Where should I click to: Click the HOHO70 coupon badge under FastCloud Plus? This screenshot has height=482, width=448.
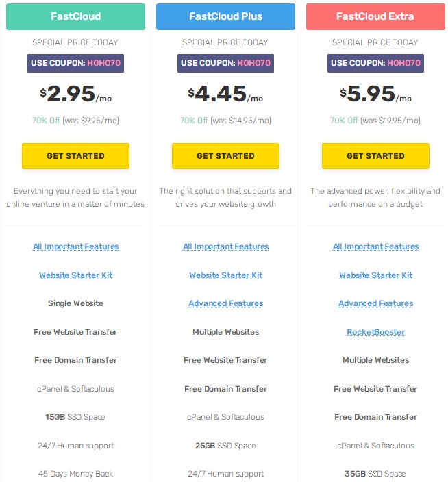tap(225, 64)
